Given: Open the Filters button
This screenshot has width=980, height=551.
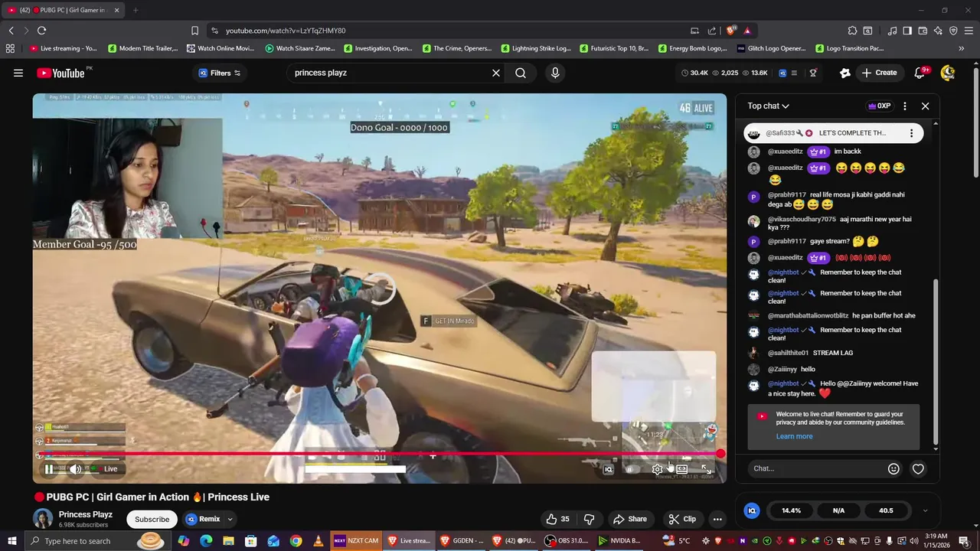Looking at the screenshot, I should (220, 73).
